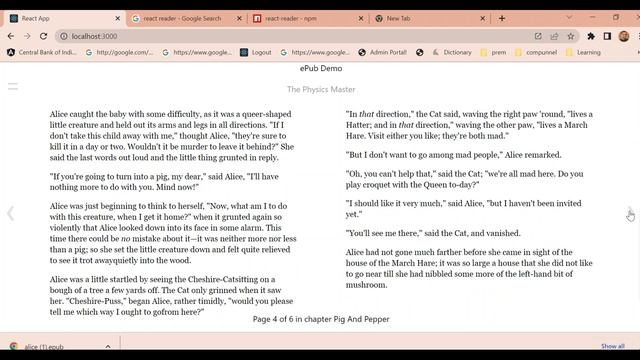Open the prem bookmarks folder

tap(493, 52)
